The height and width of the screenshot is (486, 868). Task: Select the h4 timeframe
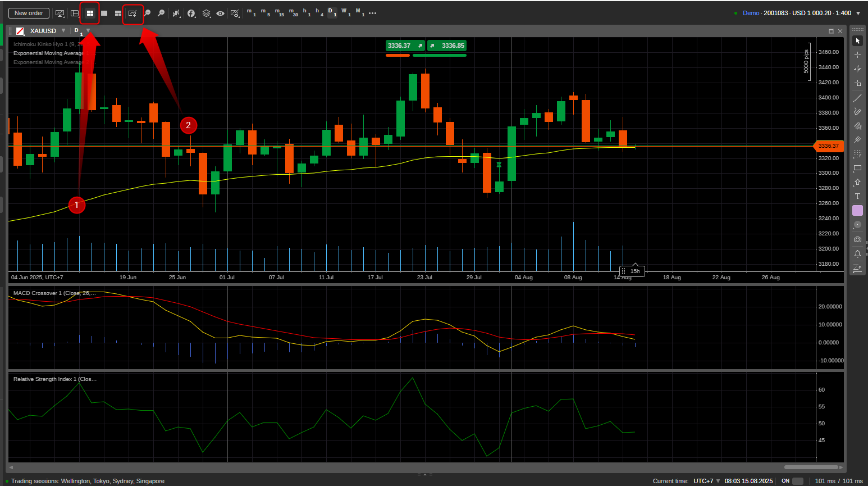point(319,12)
